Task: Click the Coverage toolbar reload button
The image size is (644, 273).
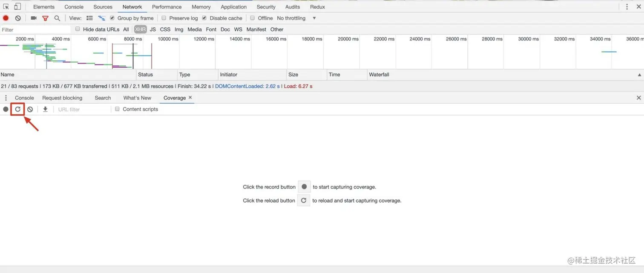Action: [18, 109]
